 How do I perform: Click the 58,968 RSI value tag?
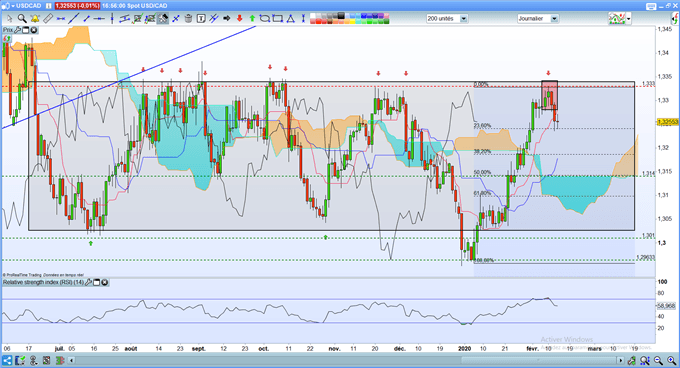[666, 306]
